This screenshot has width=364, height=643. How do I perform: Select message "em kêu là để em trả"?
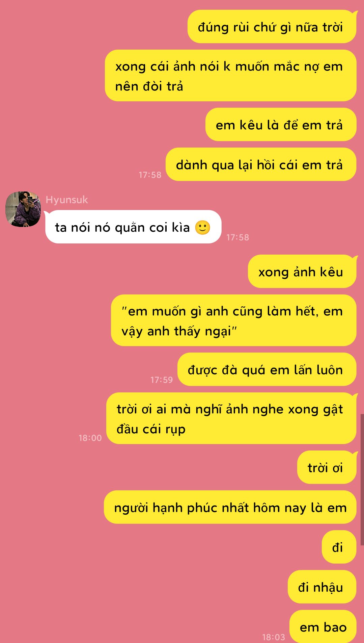pyautogui.click(x=281, y=125)
